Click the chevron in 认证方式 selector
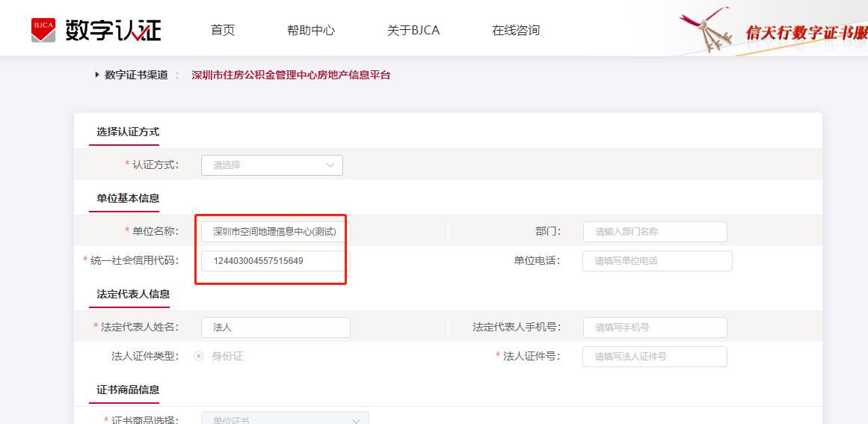868x424 pixels. (x=330, y=165)
